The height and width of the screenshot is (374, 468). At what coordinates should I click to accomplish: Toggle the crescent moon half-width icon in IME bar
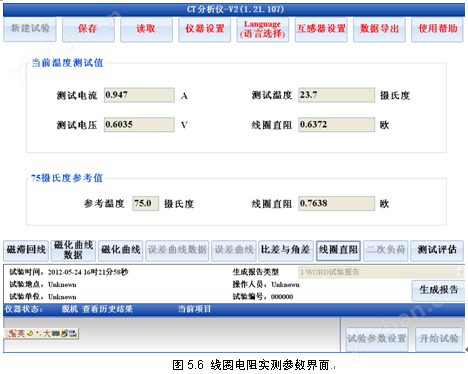pos(30,333)
